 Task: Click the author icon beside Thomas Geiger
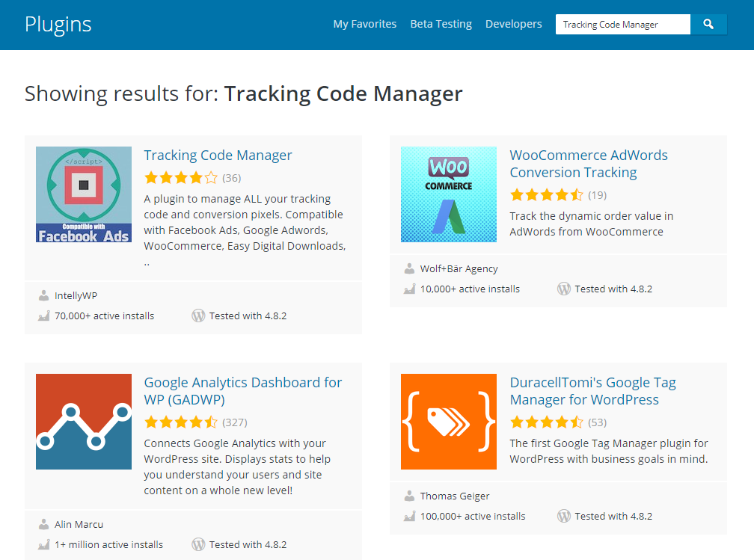409,496
